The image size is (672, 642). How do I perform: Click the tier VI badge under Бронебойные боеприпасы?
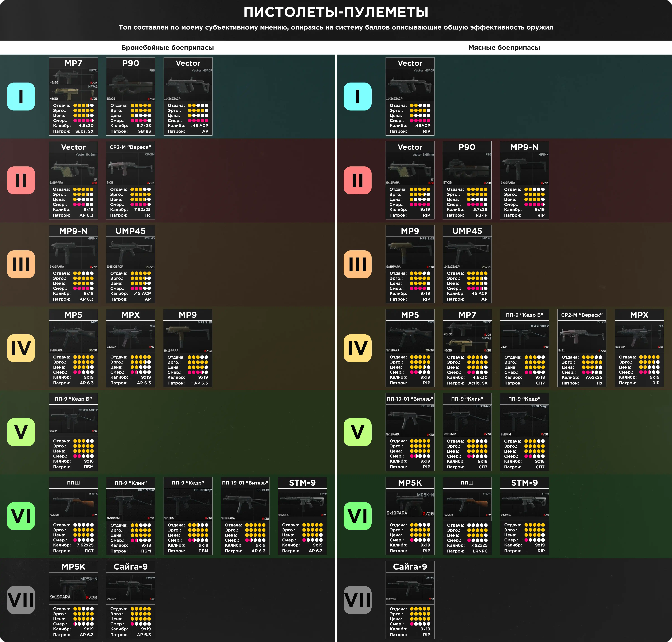(x=21, y=516)
